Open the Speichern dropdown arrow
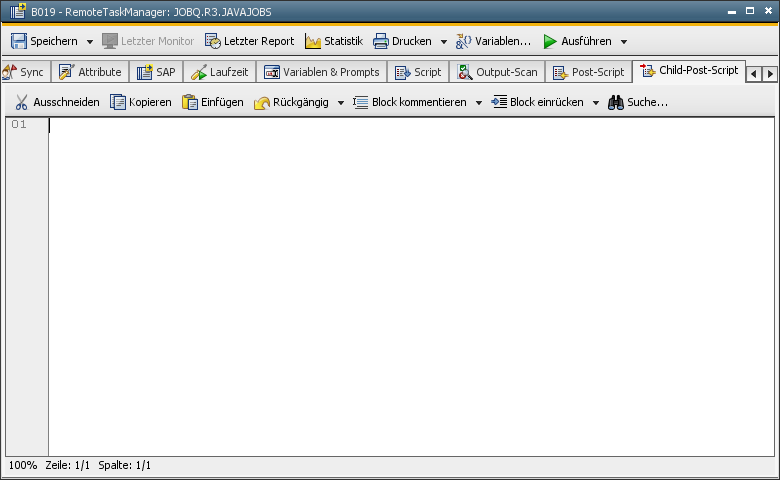780x480 pixels. pos(90,42)
